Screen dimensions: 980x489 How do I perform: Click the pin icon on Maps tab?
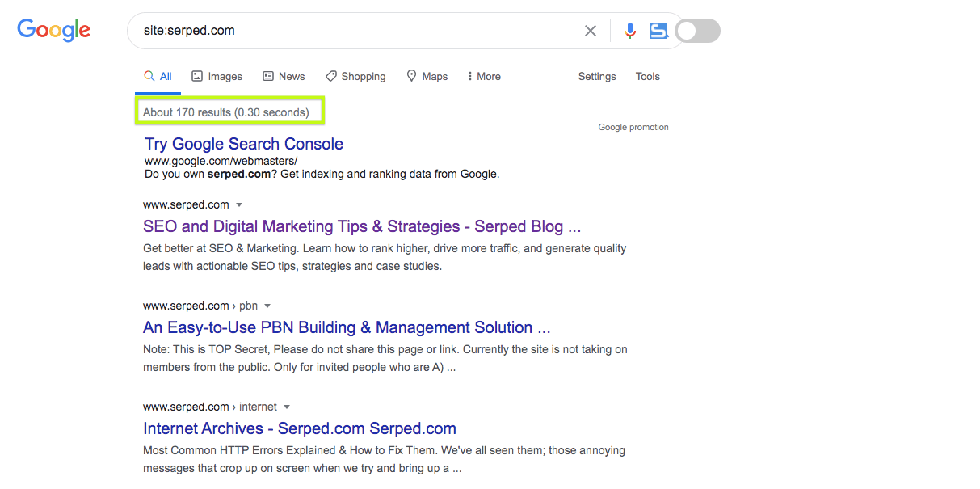411,76
